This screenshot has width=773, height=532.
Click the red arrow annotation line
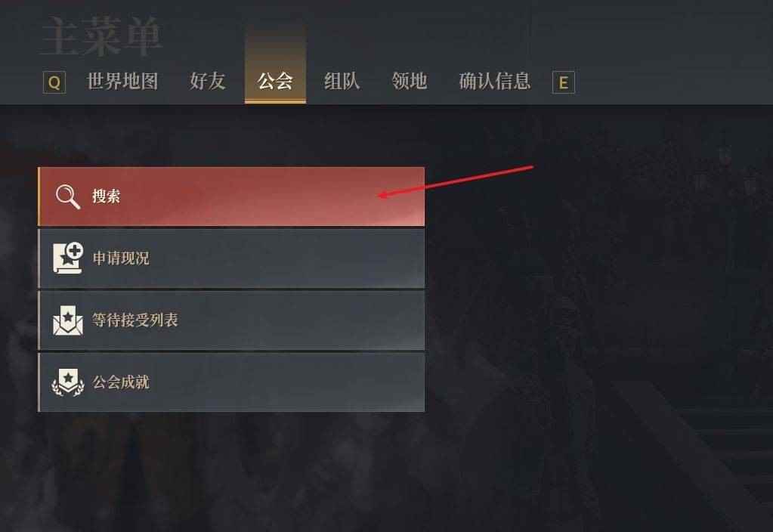456,181
